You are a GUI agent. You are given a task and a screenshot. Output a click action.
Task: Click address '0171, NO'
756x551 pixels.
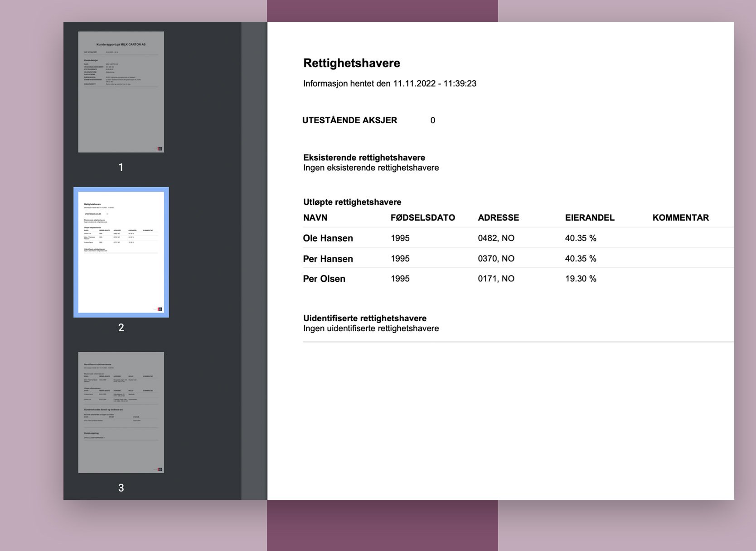tap(496, 279)
